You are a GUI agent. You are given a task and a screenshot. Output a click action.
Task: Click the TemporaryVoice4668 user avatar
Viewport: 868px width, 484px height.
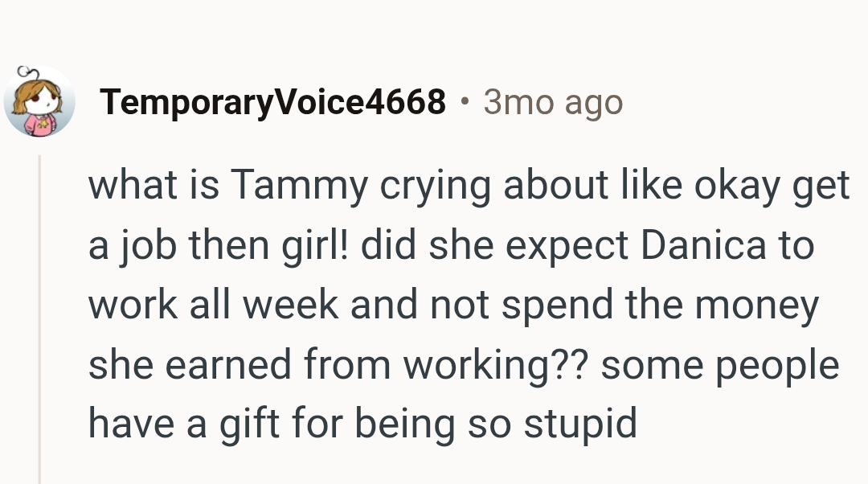pos(39,101)
